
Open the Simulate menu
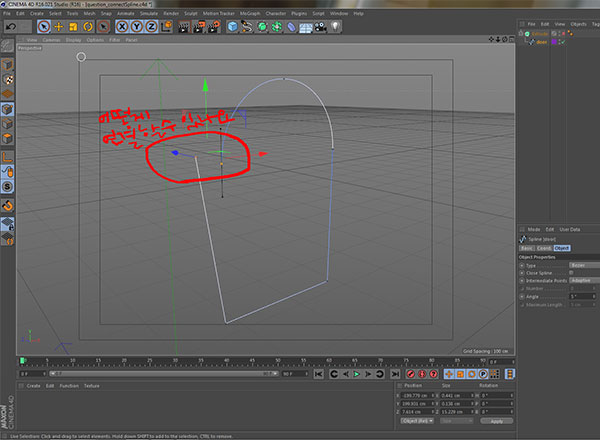(x=149, y=13)
